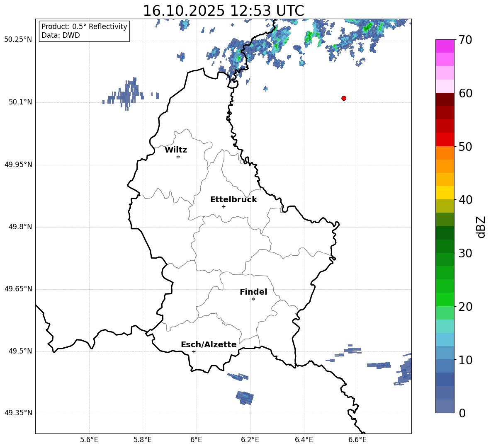
Task: Pick the dark maroon swatch below 60 dBZ
Action: pyautogui.click(x=445, y=99)
